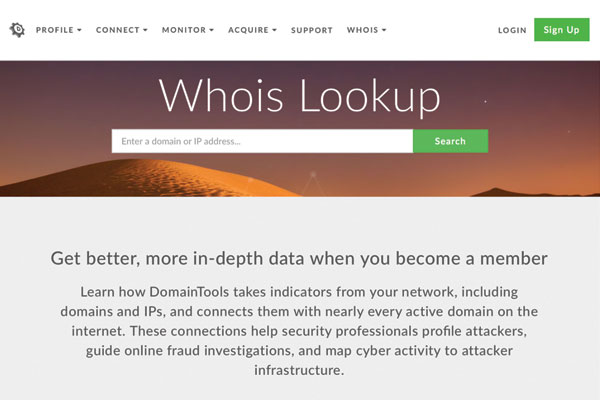Click the arrow beside Acquire

pyautogui.click(x=275, y=30)
